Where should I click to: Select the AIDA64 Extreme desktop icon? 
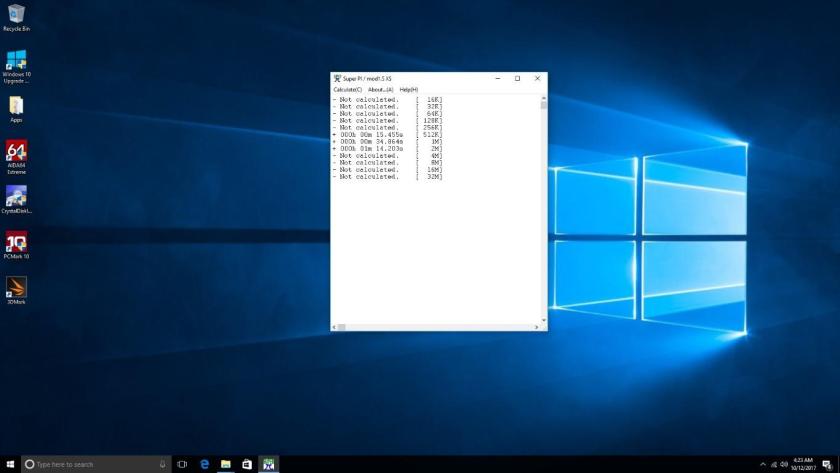tap(16, 157)
